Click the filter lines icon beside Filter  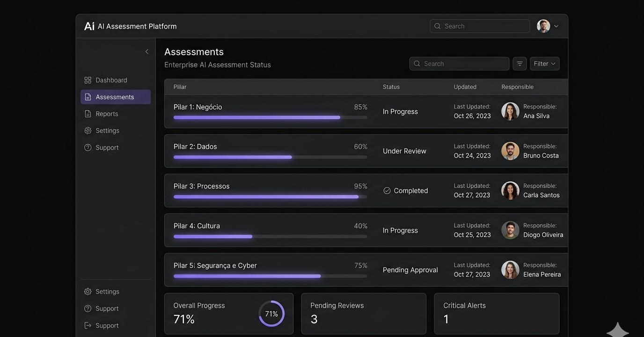(x=520, y=64)
